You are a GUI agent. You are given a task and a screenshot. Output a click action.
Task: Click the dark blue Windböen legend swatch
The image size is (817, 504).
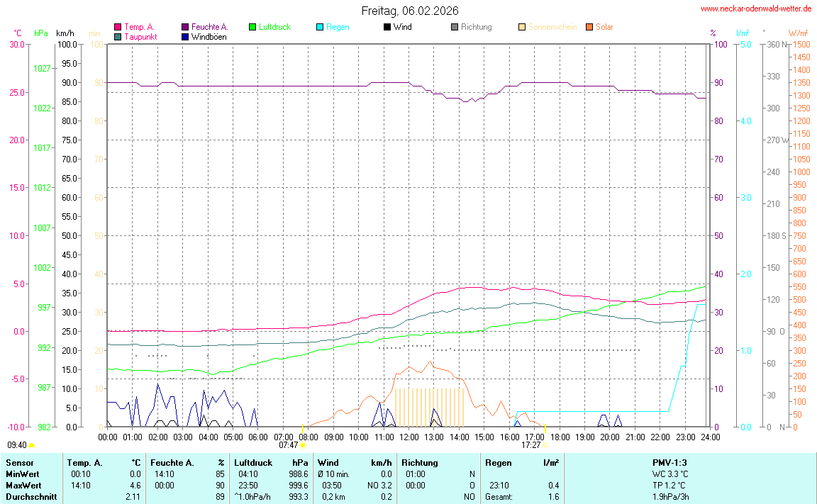(186, 36)
